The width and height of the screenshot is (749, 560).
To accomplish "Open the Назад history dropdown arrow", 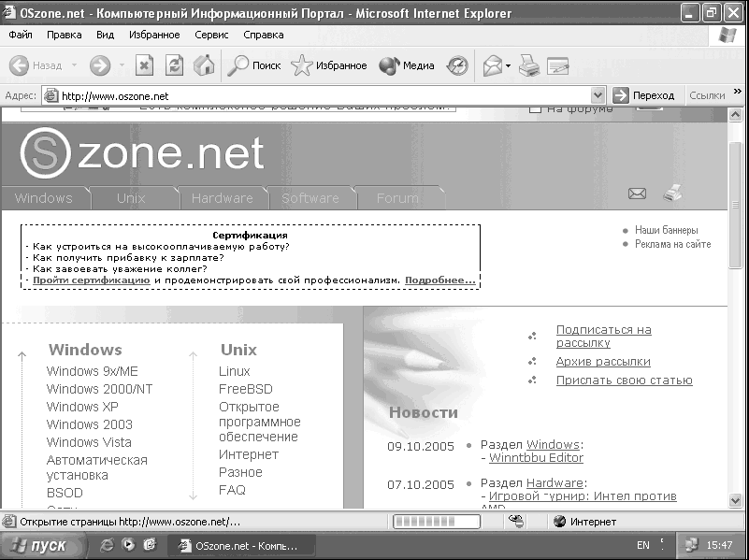I will (x=75, y=65).
